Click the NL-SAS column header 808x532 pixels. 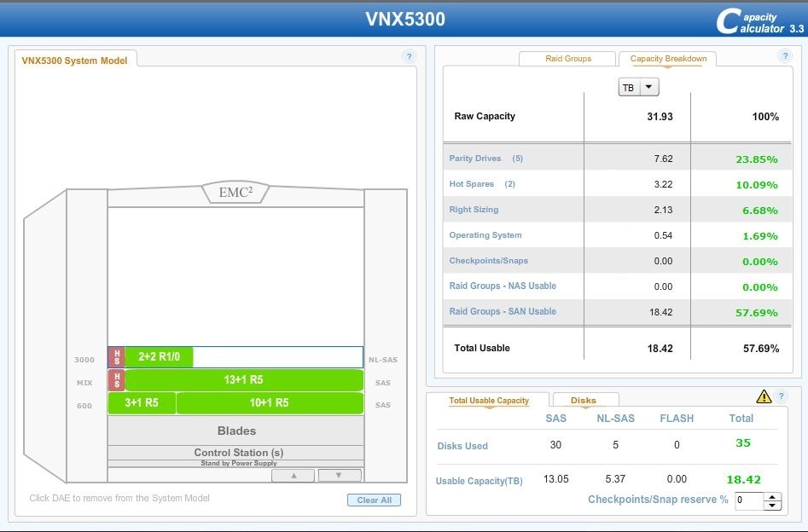coord(615,419)
